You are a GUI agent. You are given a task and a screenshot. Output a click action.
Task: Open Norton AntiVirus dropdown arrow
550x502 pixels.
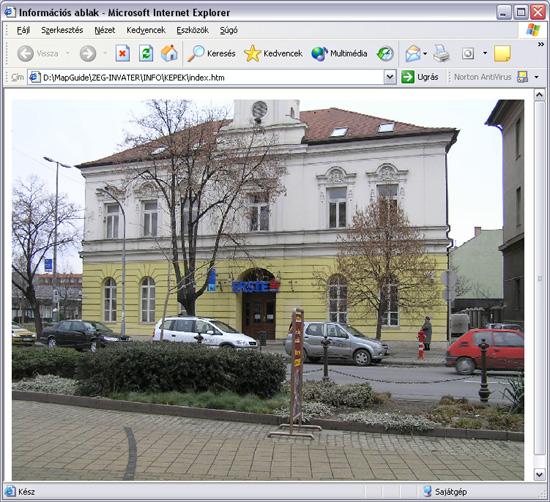pyautogui.click(x=536, y=77)
